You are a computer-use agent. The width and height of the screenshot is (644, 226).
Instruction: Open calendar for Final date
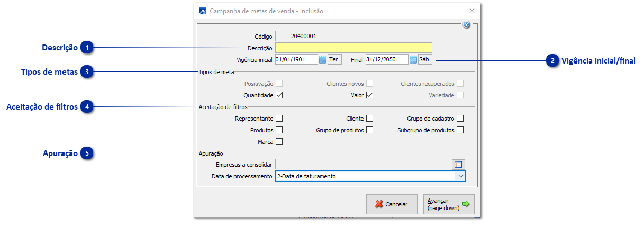(x=413, y=60)
